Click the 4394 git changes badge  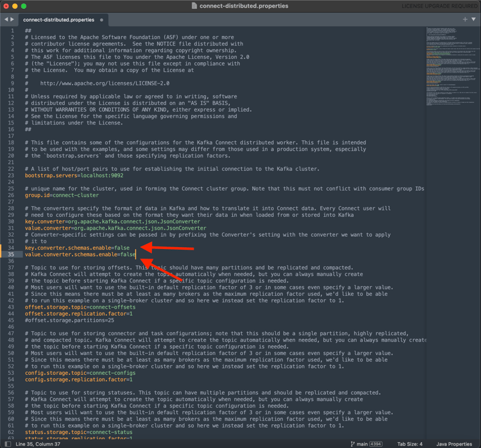click(x=376, y=444)
